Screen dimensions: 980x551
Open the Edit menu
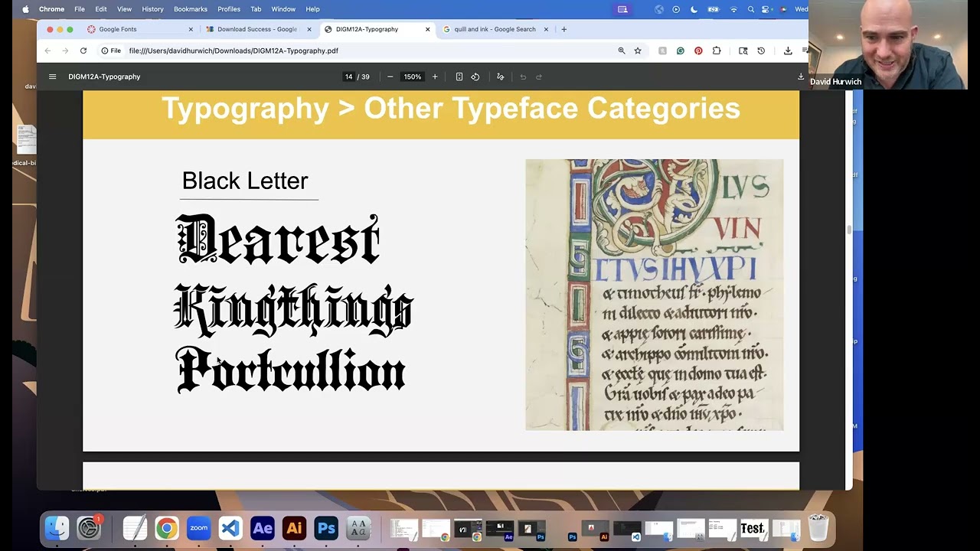[101, 9]
